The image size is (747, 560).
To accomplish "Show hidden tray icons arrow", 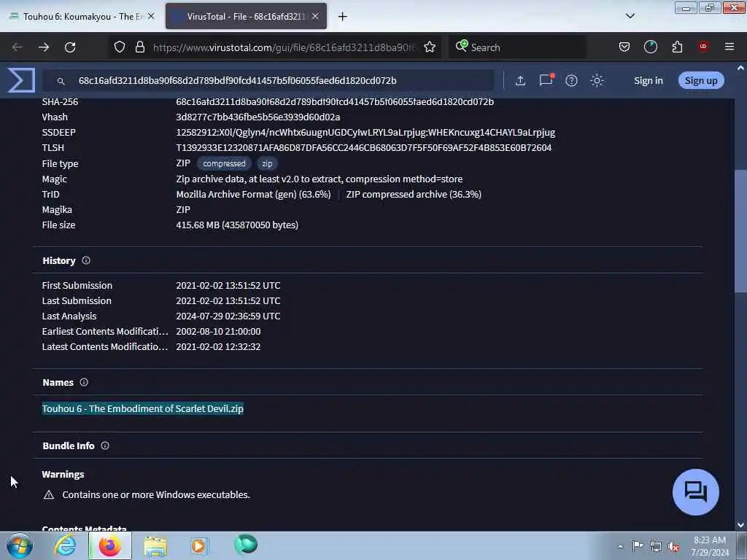I will (620, 547).
